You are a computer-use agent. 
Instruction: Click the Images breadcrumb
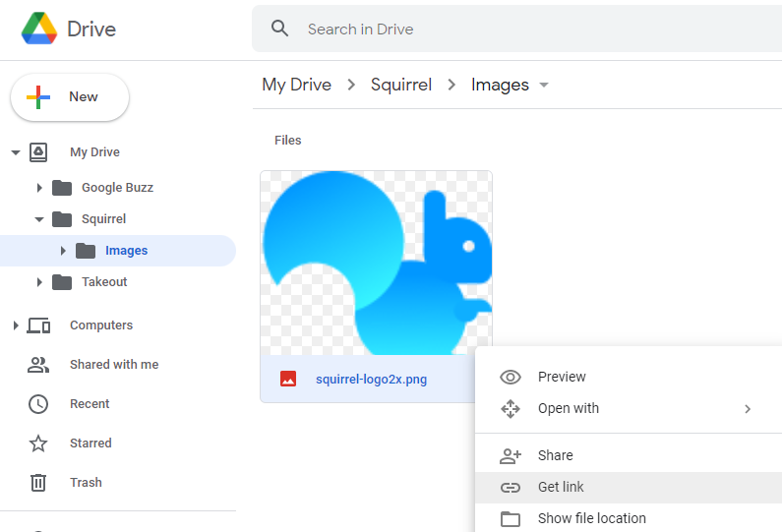[x=500, y=85]
